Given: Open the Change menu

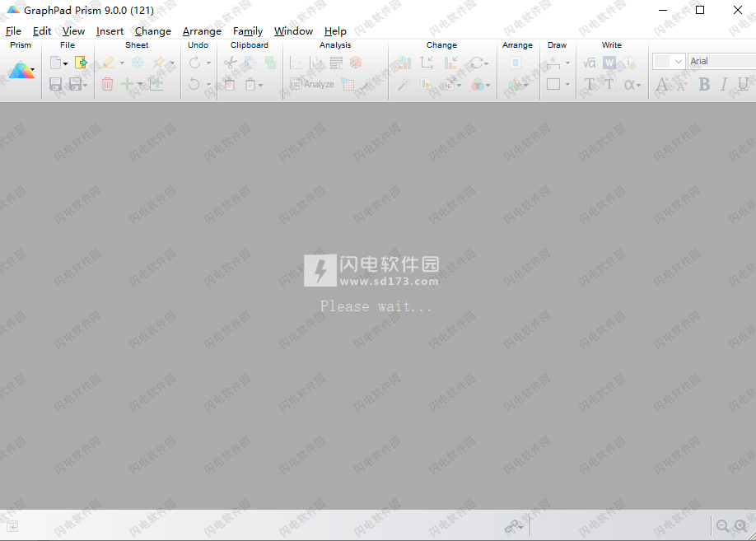Looking at the screenshot, I should 153,31.
